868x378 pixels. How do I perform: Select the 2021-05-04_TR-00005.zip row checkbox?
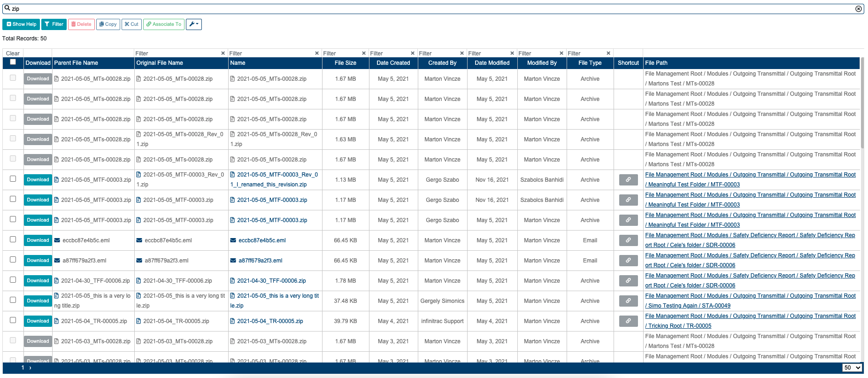13,320
